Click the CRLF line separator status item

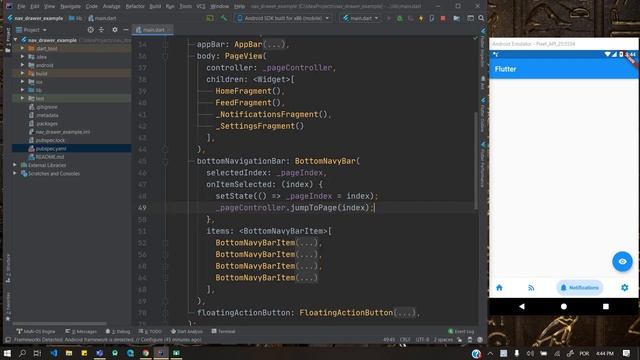pos(405,340)
